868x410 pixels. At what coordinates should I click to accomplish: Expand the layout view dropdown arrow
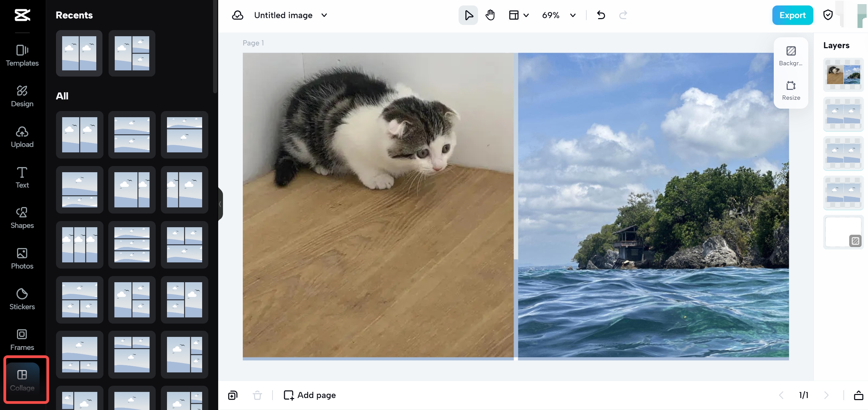(526, 15)
